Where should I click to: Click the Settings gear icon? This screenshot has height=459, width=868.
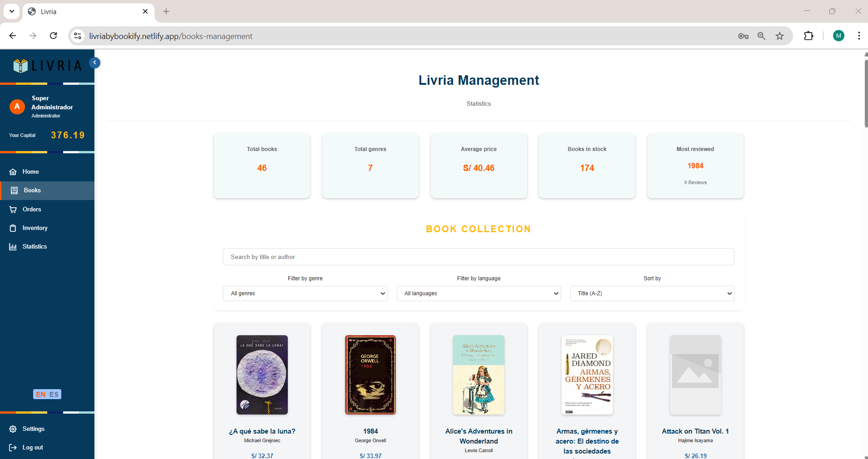pos(13,429)
